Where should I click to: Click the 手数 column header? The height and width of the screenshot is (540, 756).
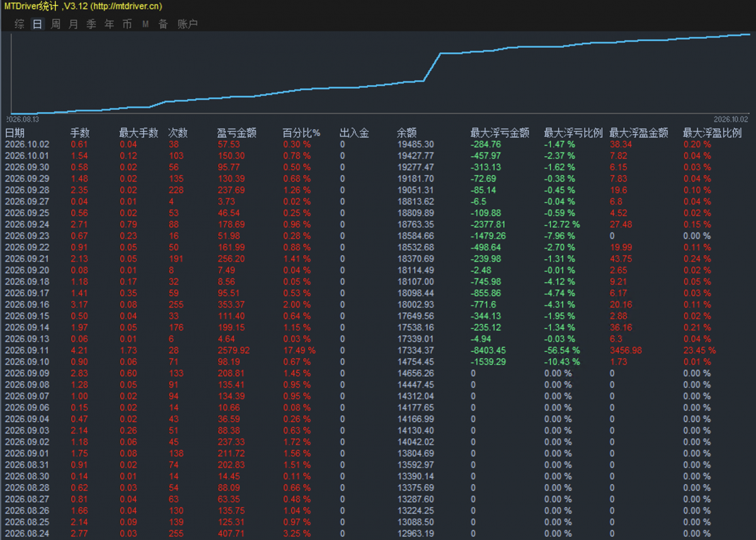click(80, 133)
